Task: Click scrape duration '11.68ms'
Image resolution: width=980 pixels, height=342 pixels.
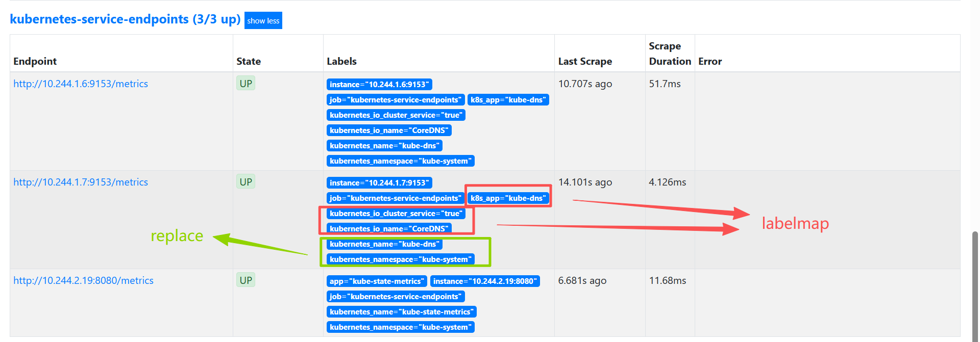Action: click(x=668, y=280)
